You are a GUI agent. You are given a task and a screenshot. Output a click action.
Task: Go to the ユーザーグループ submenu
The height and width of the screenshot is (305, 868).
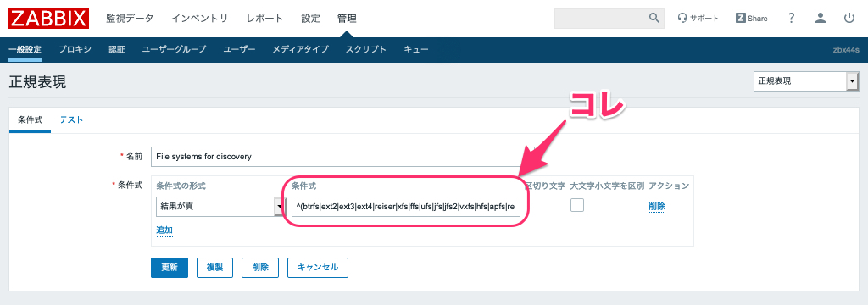click(x=174, y=49)
